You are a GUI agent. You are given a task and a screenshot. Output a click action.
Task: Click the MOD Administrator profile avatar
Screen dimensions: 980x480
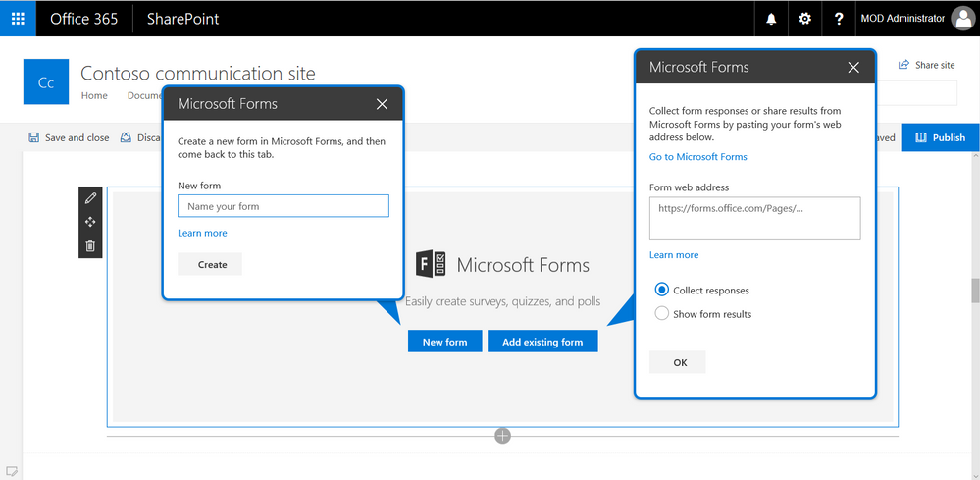[x=962, y=18]
